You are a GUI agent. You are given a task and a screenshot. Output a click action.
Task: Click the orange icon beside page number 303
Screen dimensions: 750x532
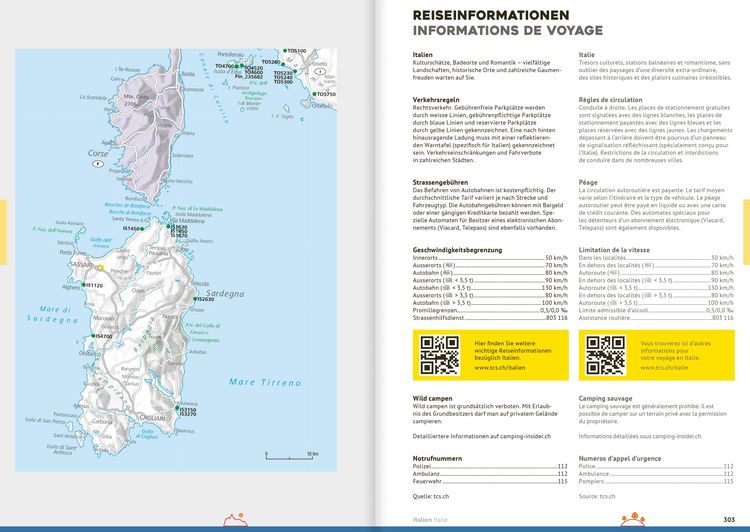[633, 520]
